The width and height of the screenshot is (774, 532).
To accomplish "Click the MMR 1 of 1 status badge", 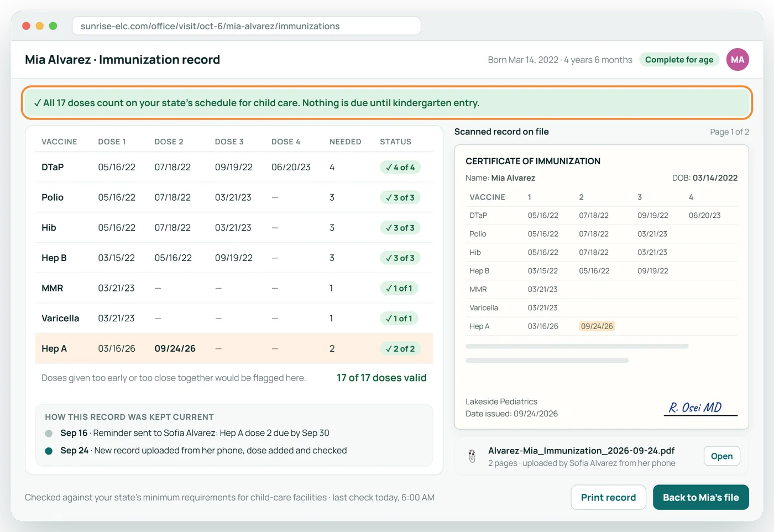I will tap(399, 288).
